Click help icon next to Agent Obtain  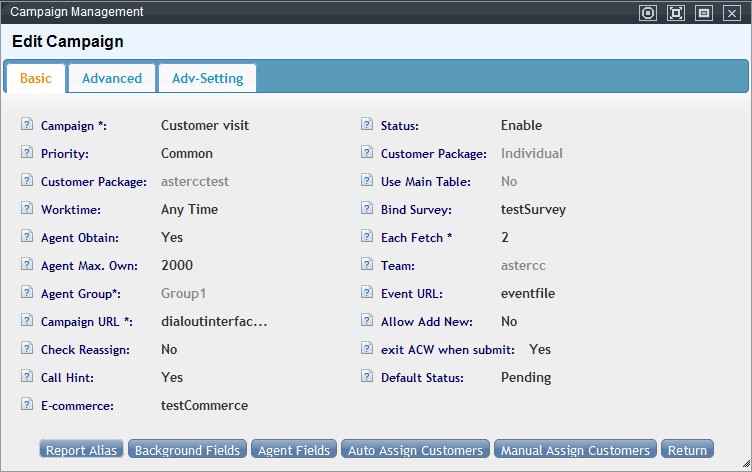tap(26, 238)
